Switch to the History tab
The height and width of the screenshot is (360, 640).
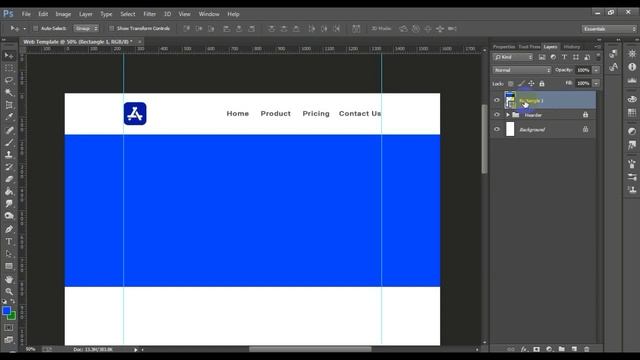572,47
